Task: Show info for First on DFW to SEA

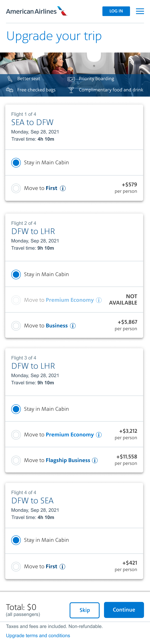Action: (63, 567)
